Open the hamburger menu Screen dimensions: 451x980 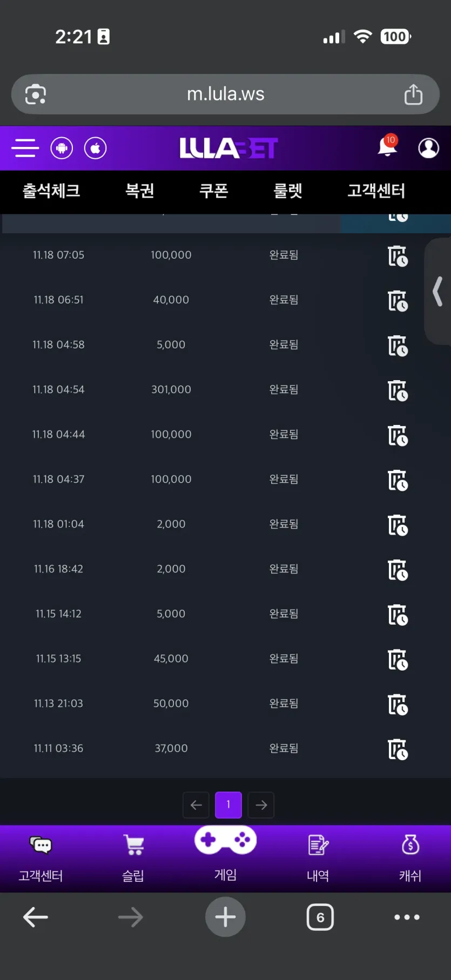(x=25, y=148)
